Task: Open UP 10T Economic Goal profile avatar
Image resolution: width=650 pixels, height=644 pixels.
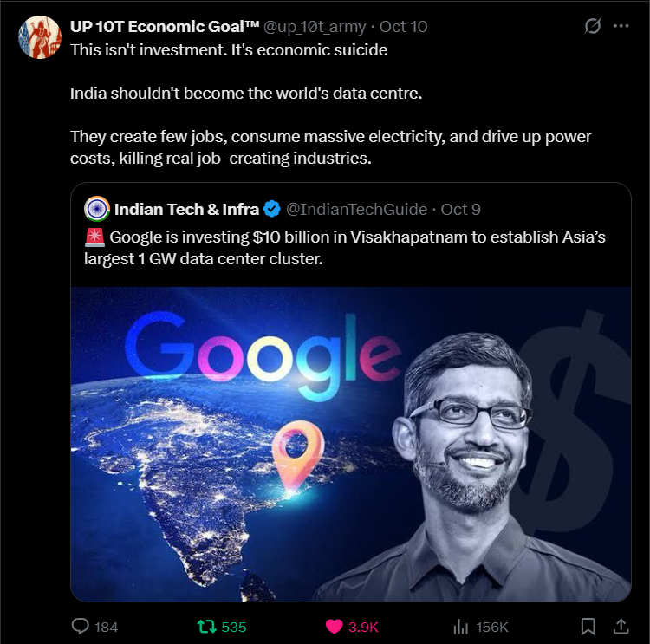Action: [40, 37]
